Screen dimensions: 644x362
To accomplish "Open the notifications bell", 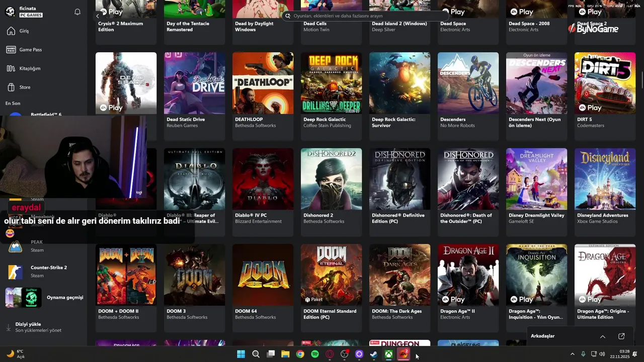I will [77, 12].
